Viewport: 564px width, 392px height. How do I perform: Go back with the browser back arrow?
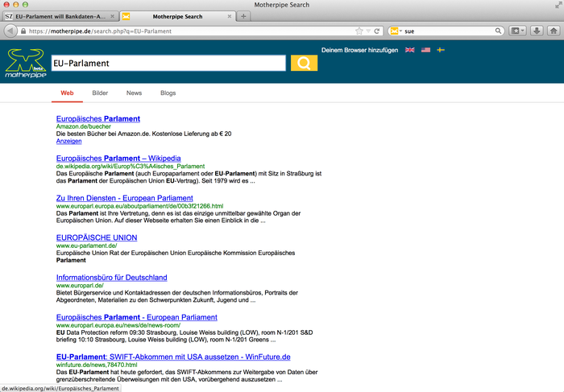pos(10,31)
